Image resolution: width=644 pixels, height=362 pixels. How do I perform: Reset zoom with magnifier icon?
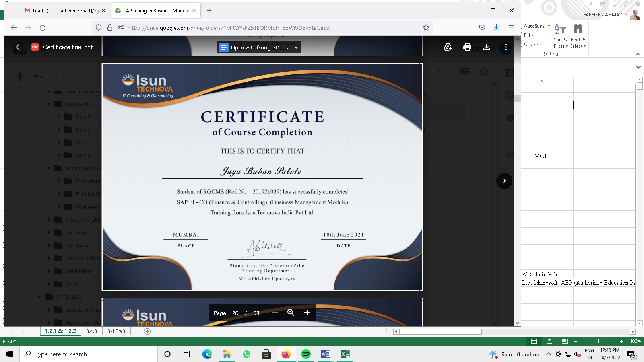click(x=291, y=313)
